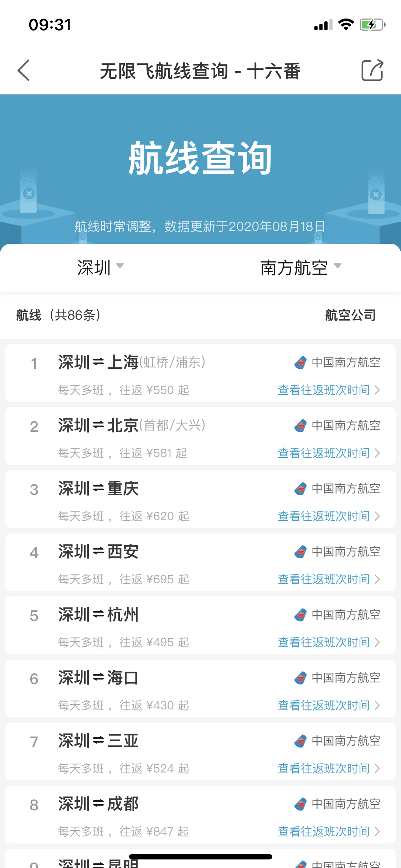
Task: Expand the 南方航空 airline dropdown
Action: (x=301, y=268)
